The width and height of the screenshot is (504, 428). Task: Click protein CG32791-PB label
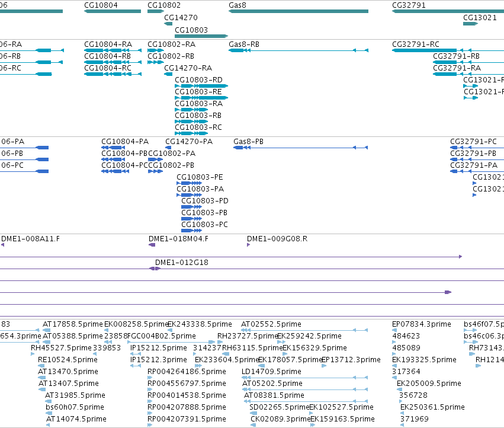[473, 154]
